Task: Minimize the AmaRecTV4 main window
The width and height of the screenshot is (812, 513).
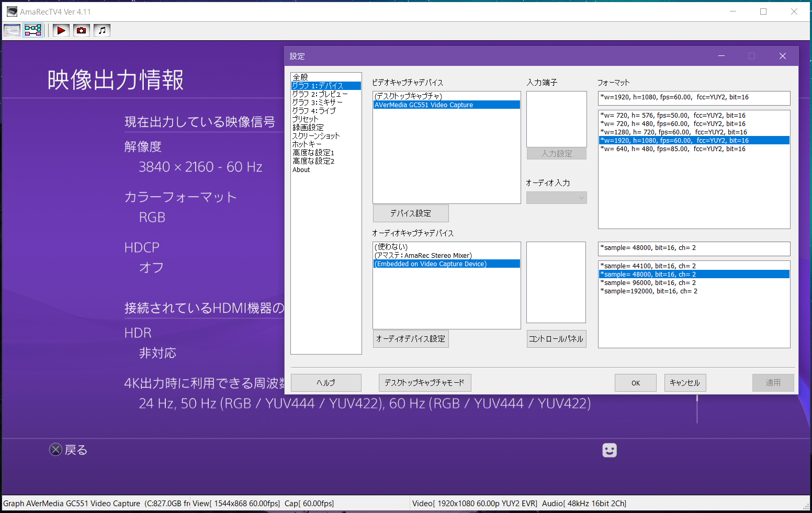Action: pyautogui.click(x=733, y=12)
